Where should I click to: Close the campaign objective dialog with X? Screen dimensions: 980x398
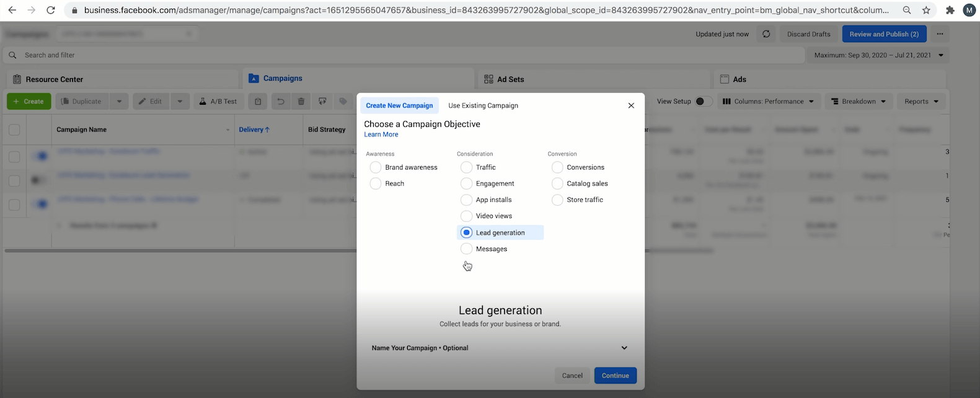[631, 105]
